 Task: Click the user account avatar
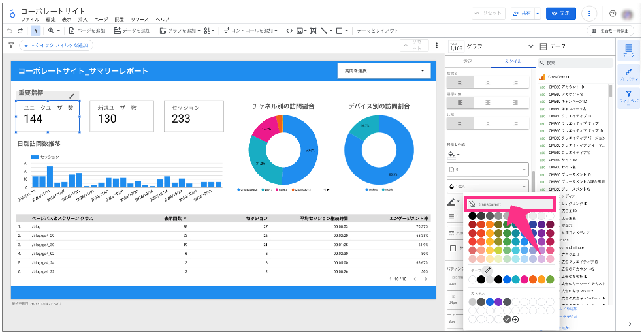628,14
